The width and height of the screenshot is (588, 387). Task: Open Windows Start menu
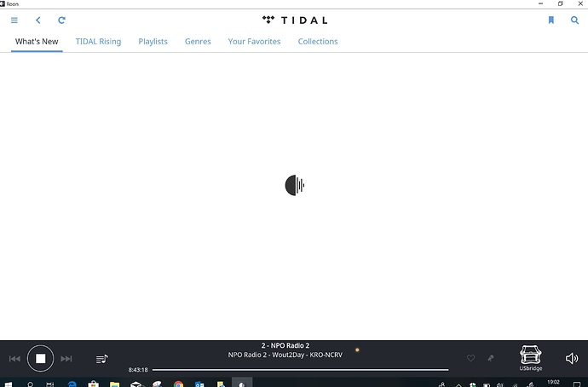point(8,384)
